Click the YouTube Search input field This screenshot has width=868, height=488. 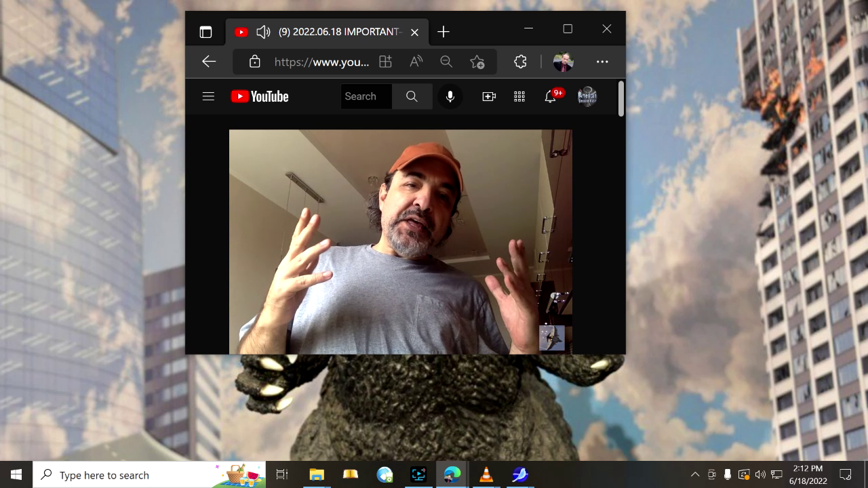coord(366,96)
